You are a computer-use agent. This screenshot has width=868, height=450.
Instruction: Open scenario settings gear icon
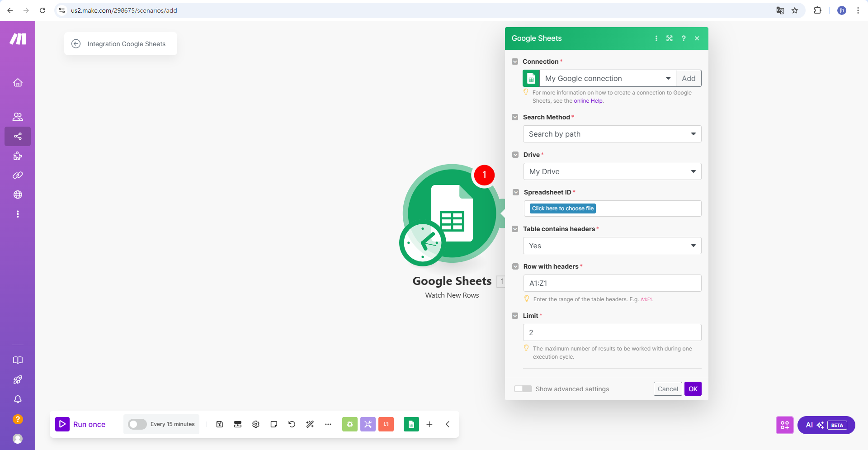coord(256,424)
